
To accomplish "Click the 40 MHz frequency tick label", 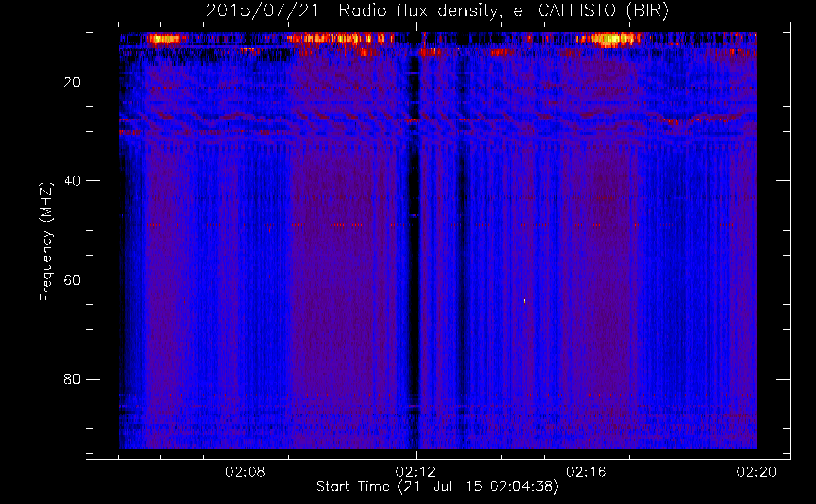I will 73,181.
